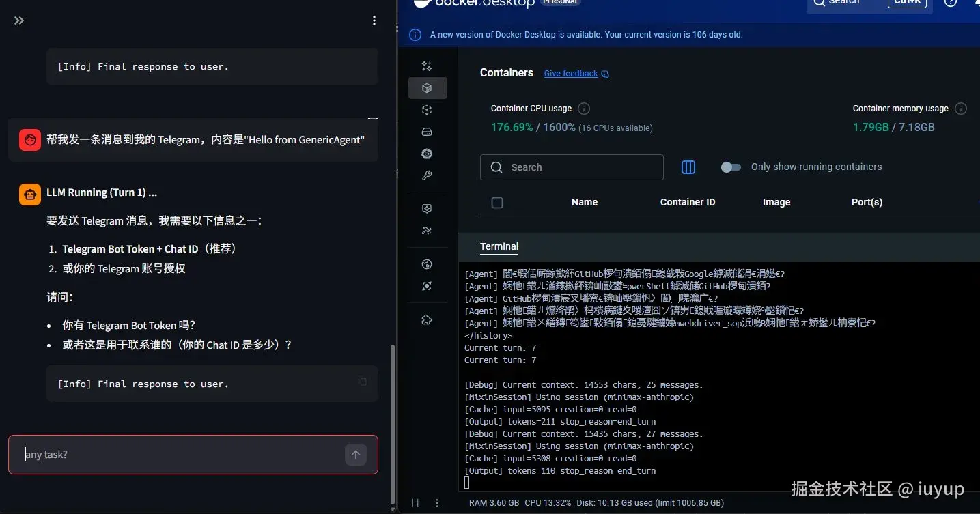This screenshot has height=514, width=980.
Task: Open Docker Hub globe icon in sidebar
Action: pos(427,264)
